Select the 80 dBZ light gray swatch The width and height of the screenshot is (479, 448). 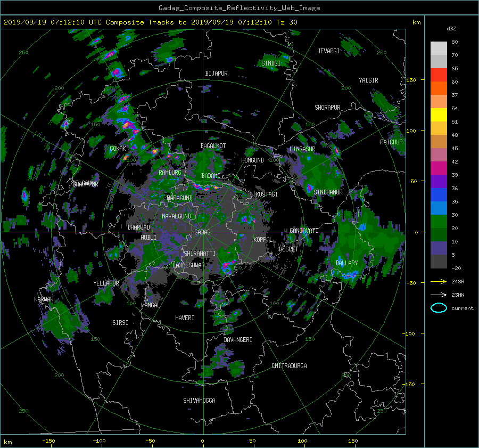coord(439,48)
